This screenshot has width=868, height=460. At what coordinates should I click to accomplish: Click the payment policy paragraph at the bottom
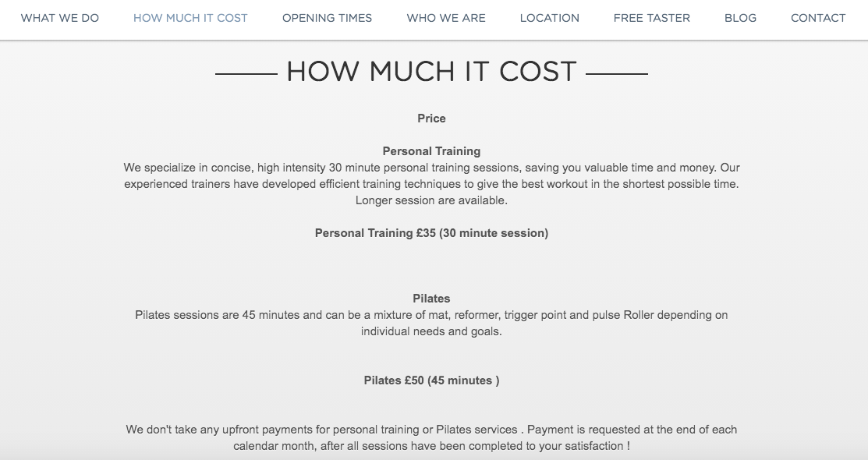(431, 437)
